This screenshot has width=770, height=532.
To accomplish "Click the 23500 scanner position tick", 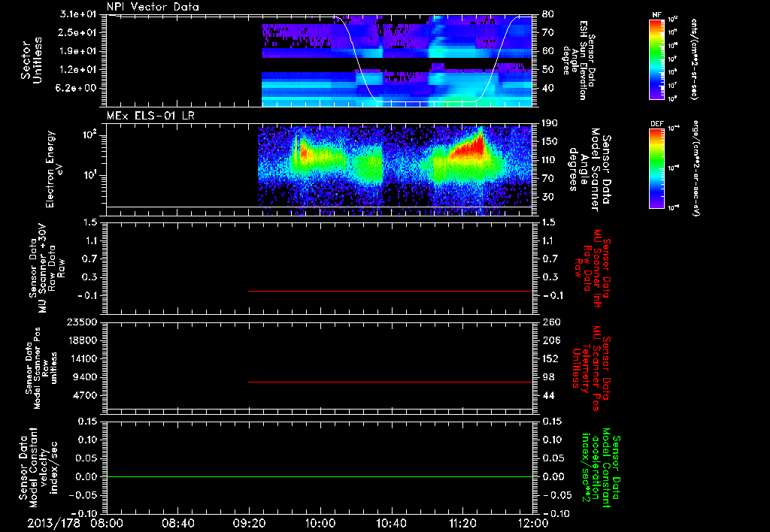I will [81, 322].
